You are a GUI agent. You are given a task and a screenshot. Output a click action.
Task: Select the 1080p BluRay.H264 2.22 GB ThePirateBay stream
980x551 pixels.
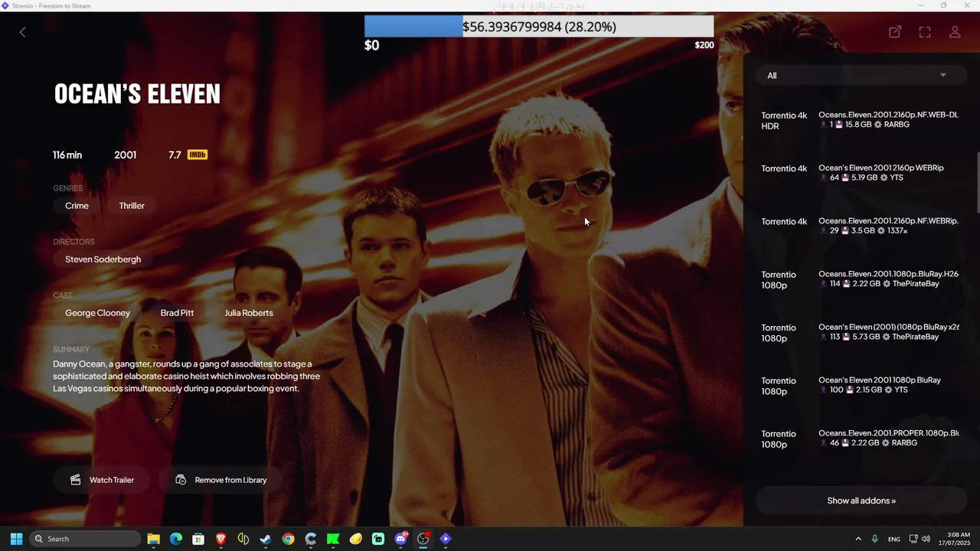861,279
